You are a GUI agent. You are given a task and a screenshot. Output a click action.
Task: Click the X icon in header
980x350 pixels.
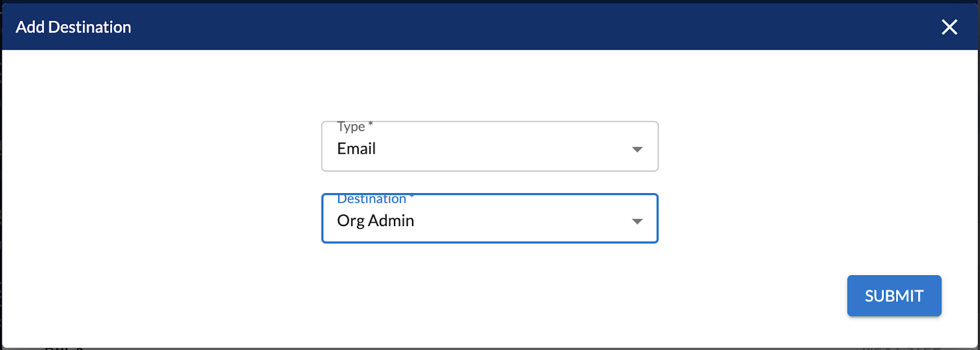(949, 27)
